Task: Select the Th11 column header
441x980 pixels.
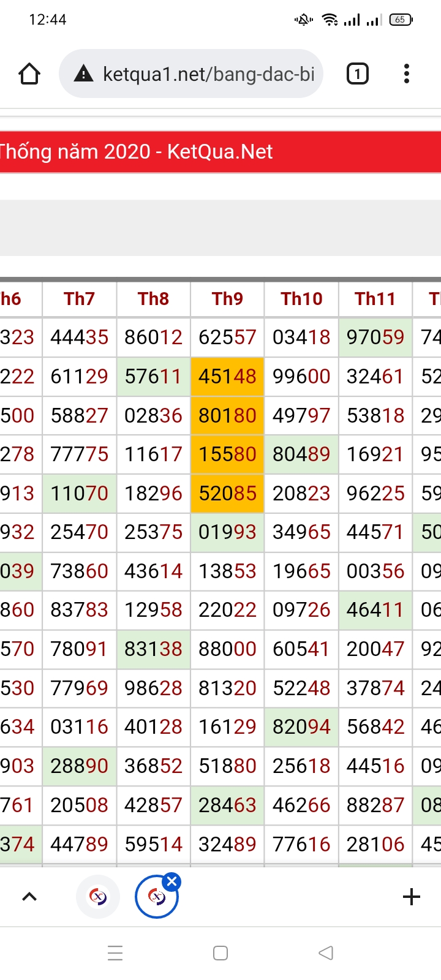Action: 375,299
